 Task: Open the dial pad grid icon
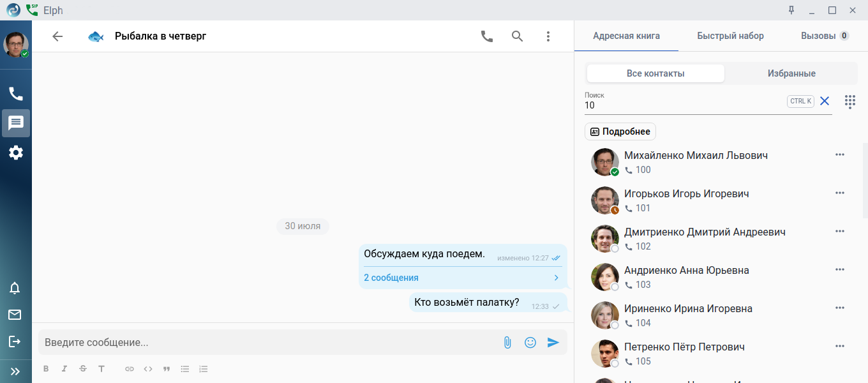849,101
